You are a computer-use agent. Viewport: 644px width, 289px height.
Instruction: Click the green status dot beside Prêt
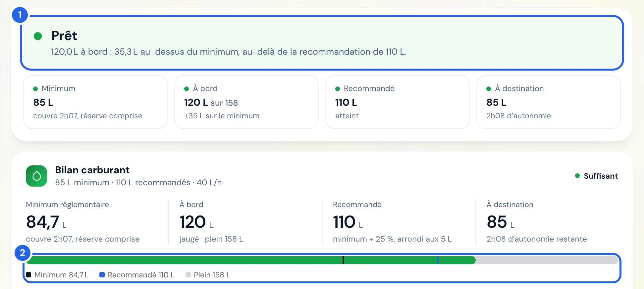(x=38, y=36)
